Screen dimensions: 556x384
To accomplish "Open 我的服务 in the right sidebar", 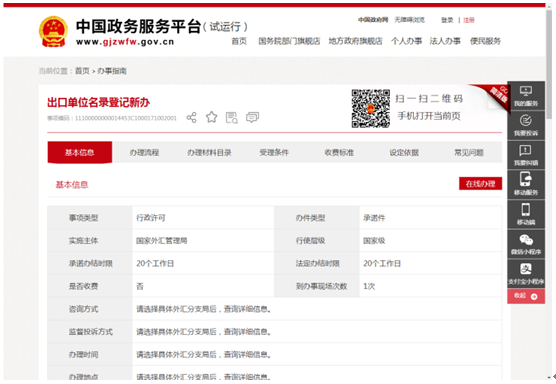I will click(x=526, y=96).
